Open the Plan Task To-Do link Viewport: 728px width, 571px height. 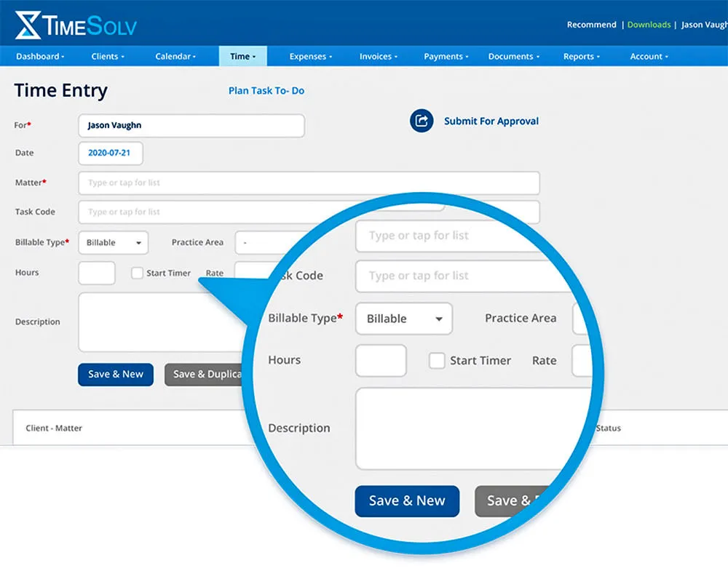click(266, 91)
